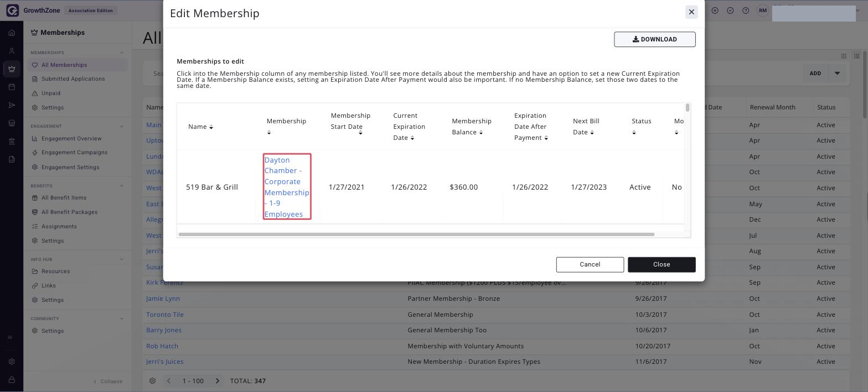Open the ADD dropdown arrow

click(x=837, y=74)
